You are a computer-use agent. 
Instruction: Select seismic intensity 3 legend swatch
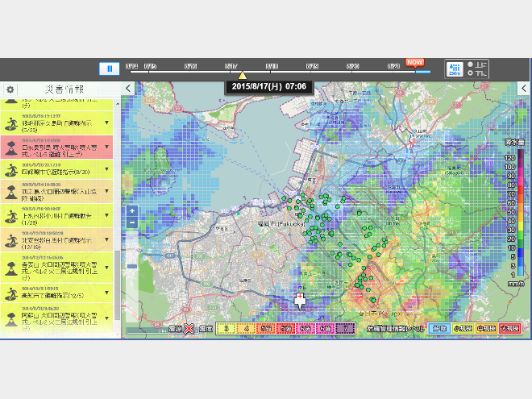coord(227,329)
